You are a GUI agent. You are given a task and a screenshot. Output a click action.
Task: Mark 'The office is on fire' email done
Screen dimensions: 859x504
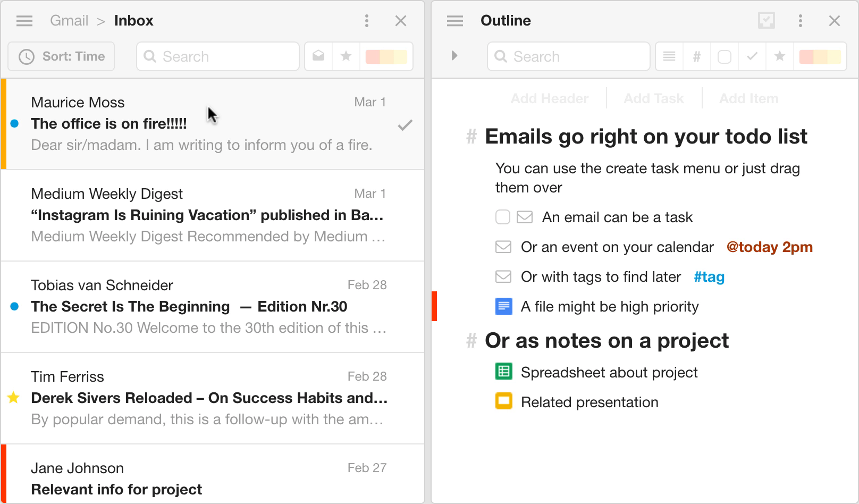pyautogui.click(x=405, y=125)
